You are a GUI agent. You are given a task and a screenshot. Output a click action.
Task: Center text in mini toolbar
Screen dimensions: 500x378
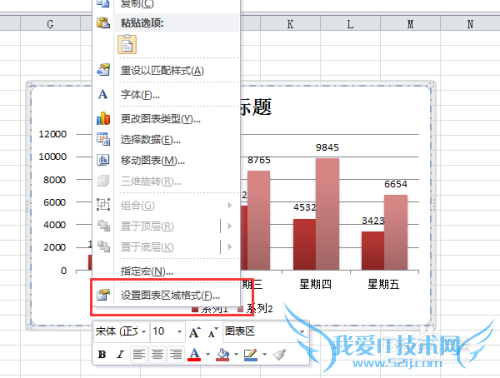(x=157, y=354)
